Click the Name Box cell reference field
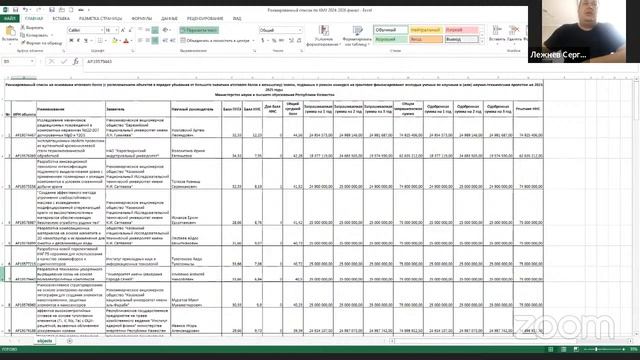This screenshot has width=640, height=360. [x=18, y=62]
